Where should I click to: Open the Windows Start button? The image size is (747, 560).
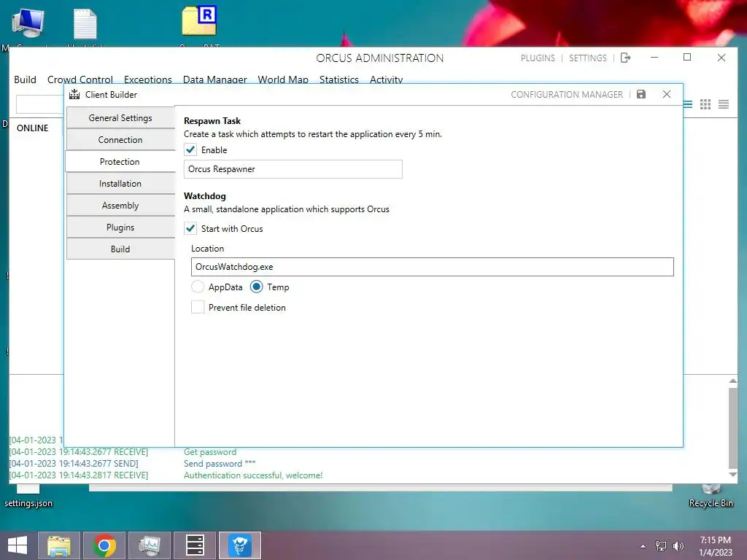pos(18,545)
